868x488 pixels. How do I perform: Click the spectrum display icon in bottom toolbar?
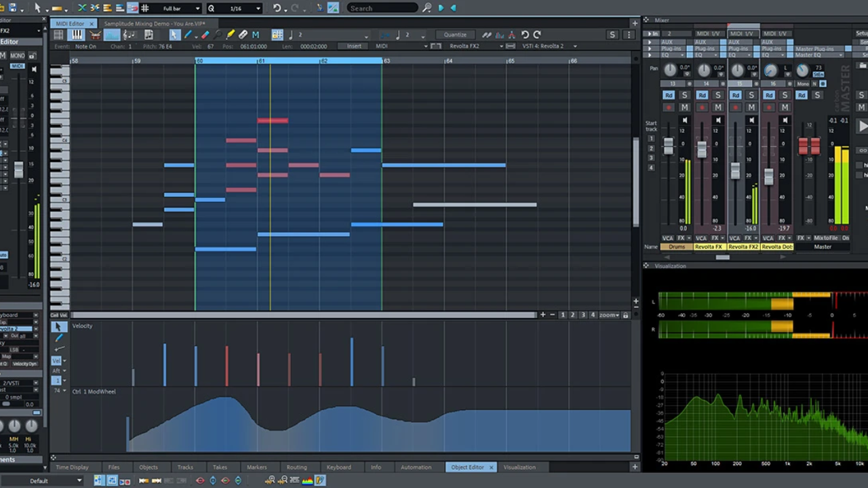[x=307, y=481]
